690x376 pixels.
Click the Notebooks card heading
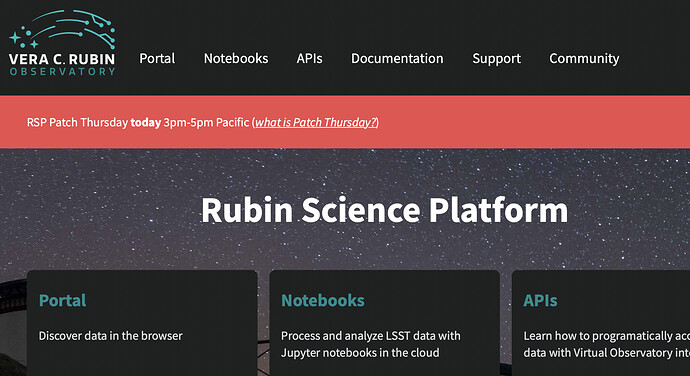pyautogui.click(x=323, y=300)
